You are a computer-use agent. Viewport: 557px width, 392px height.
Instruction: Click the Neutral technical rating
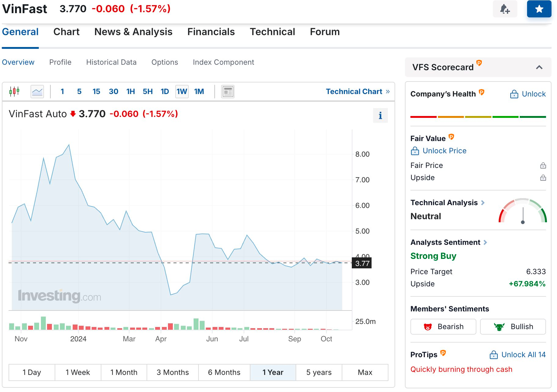(426, 216)
